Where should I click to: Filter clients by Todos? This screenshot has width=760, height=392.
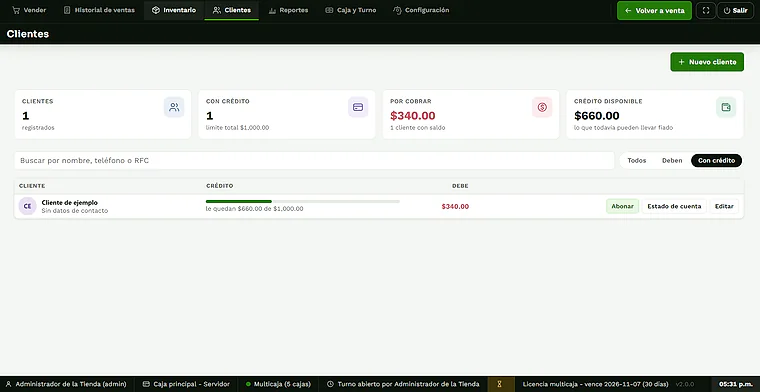pos(636,160)
